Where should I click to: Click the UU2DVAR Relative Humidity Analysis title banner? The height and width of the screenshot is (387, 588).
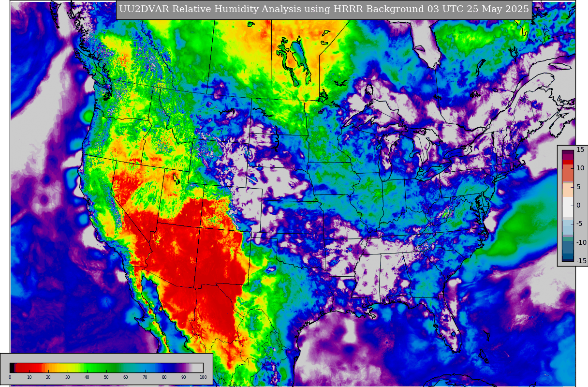324,10
